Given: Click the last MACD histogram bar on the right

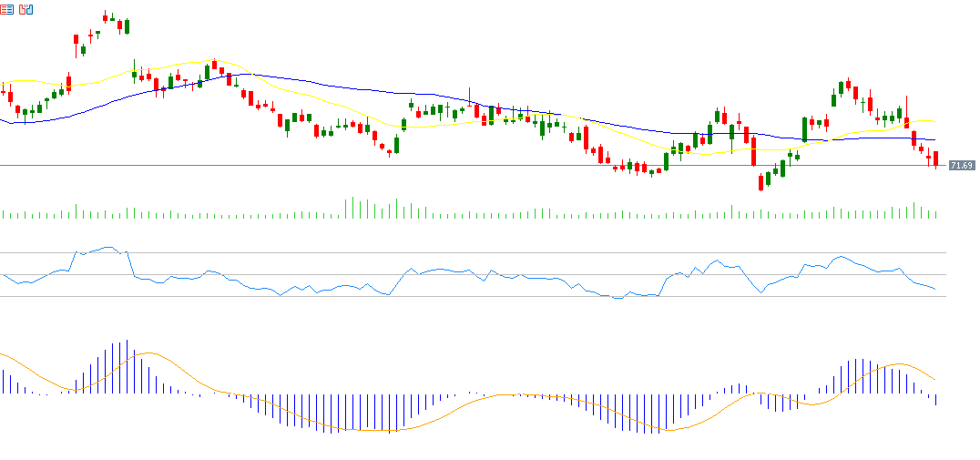Looking at the screenshot, I should [x=935, y=399].
